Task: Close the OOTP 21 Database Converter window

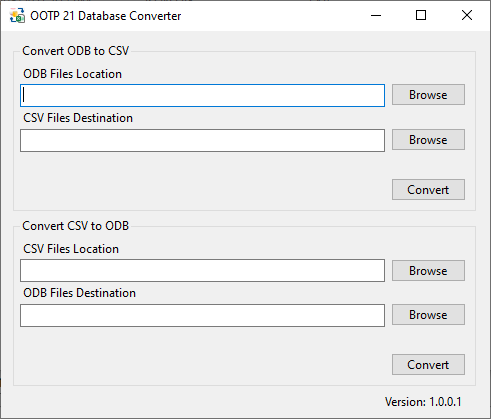Action: coord(467,15)
